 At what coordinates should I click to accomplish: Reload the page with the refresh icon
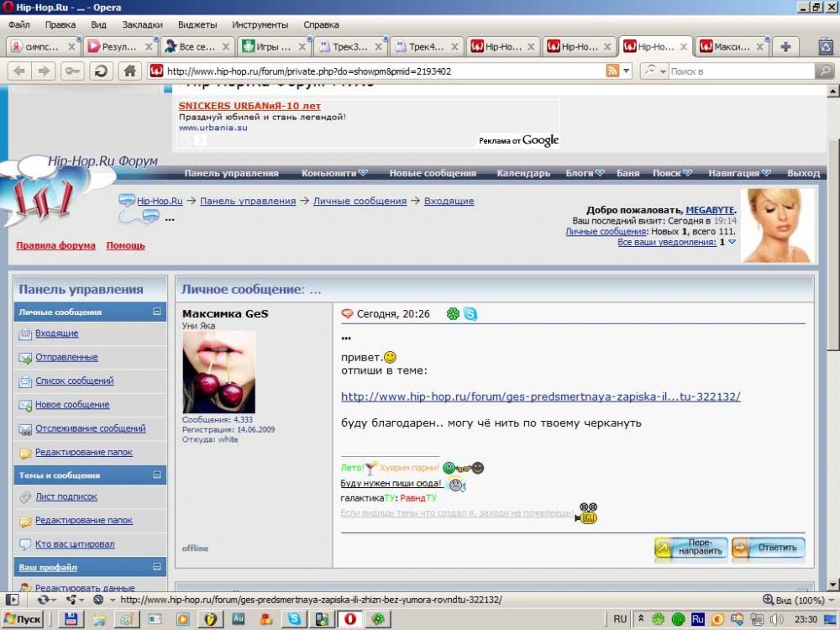point(101,71)
